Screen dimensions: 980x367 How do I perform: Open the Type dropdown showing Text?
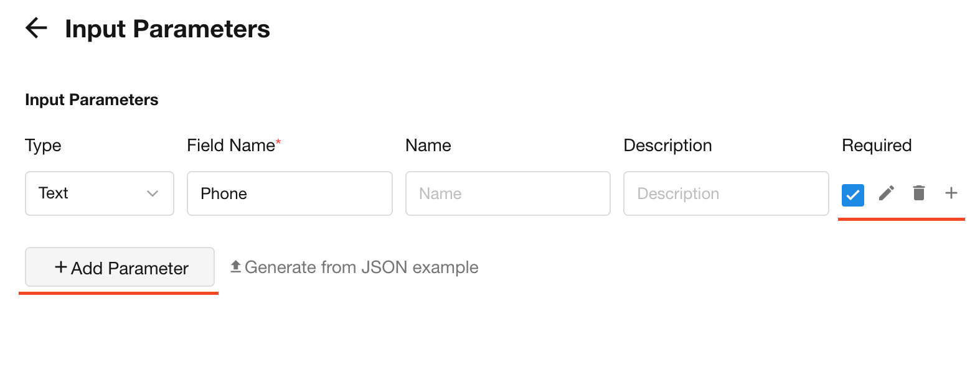[x=99, y=193]
